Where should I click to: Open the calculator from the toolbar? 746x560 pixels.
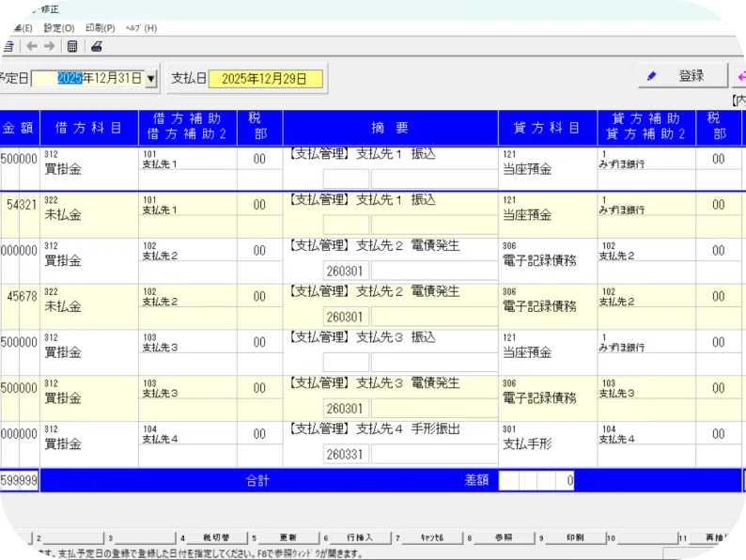pyautogui.click(x=72, y=46)
